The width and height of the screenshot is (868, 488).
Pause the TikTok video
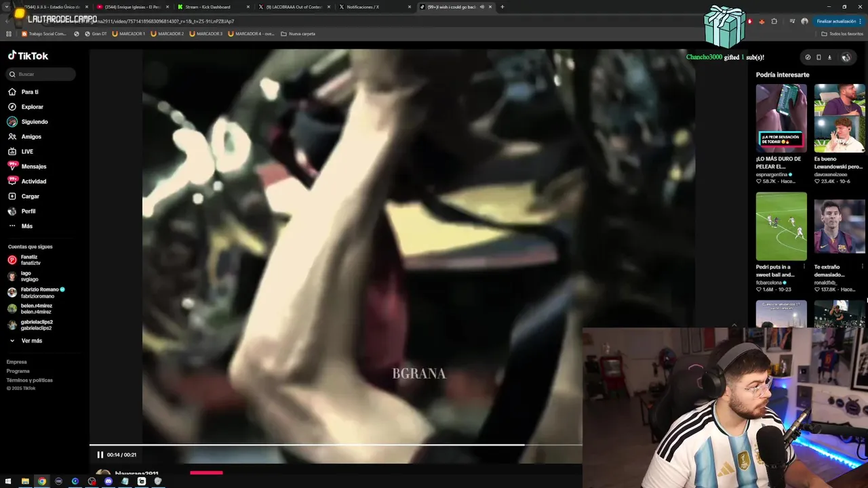[100, 455]
